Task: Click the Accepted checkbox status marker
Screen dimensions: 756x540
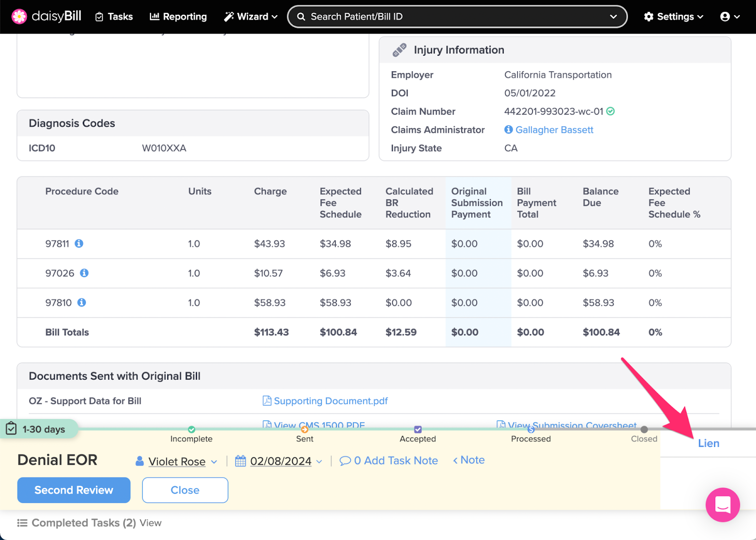Action: [418, 429]
